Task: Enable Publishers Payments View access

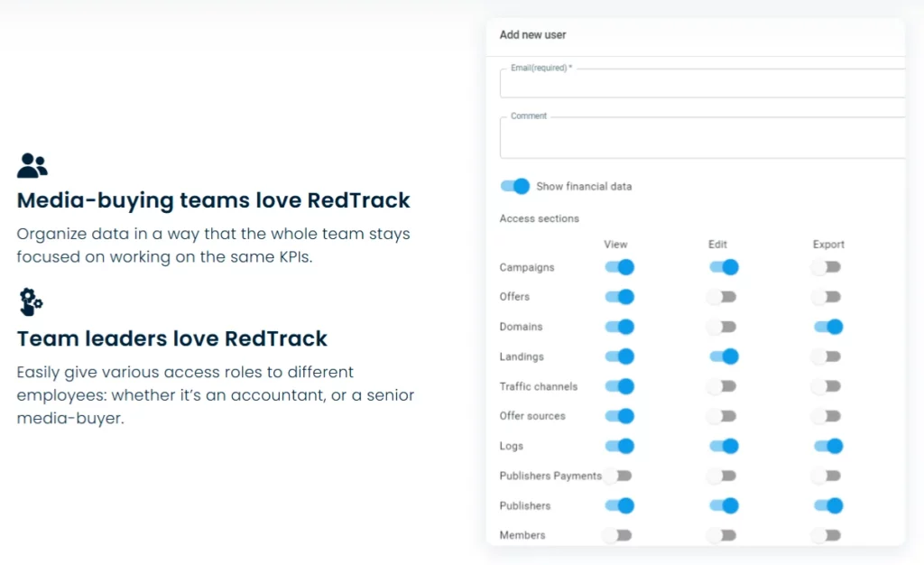Action: [619, 475]
